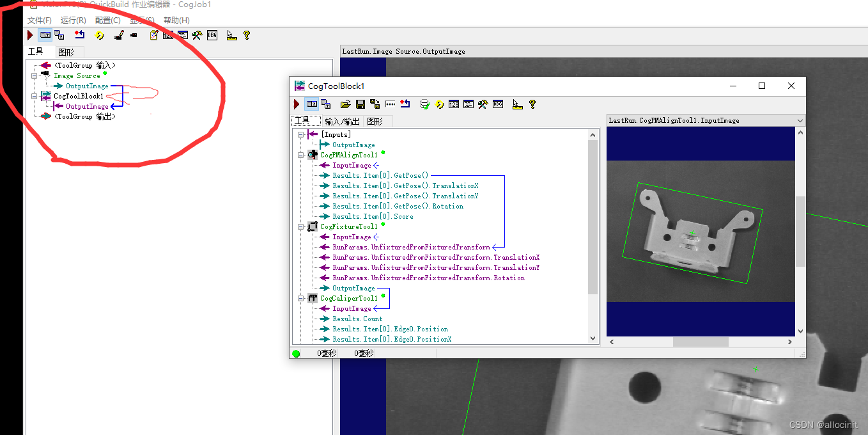
Task: Toggle local tool display in CogToolBlock1 toolbar
Action: pos(312,104)
